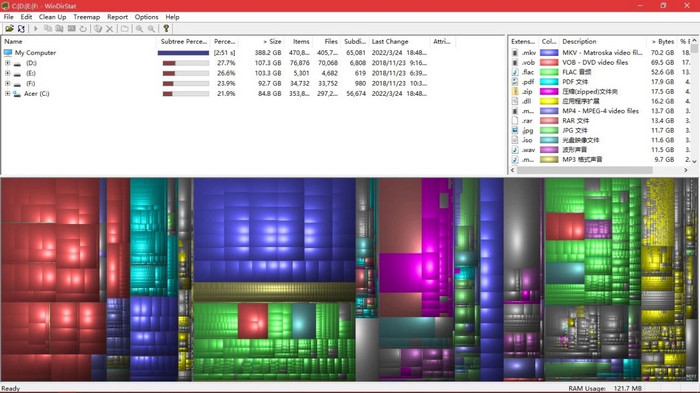
Task: Sort by the Last Change column header
Action: pos(399,42)
